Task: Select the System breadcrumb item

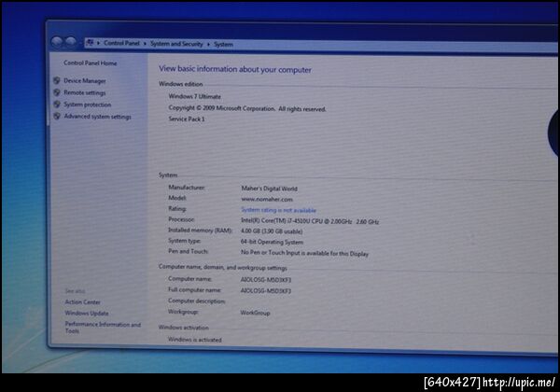Action: coord(223,44)
